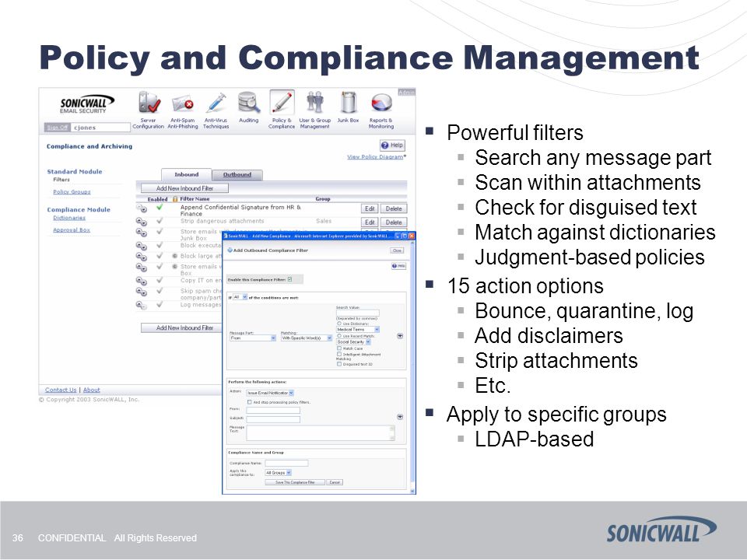
Task: Click reorder arrows for Skip spam row
Action: [x=142, y=292]
